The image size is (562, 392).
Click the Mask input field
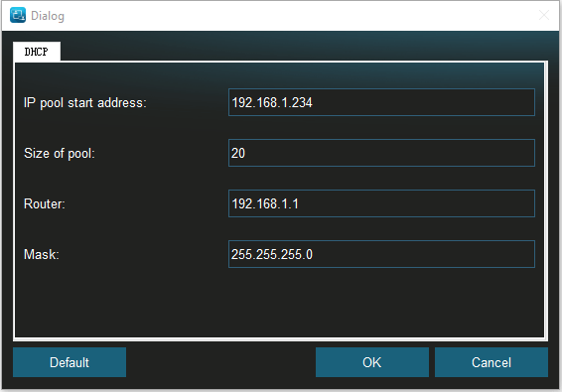pos(381,254)
